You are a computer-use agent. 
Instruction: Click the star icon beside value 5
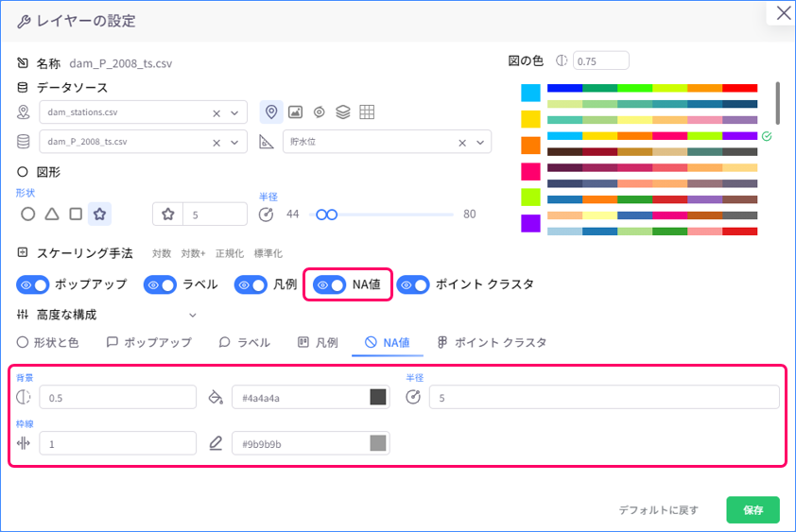pyautogui.click(x=168, y=215)
